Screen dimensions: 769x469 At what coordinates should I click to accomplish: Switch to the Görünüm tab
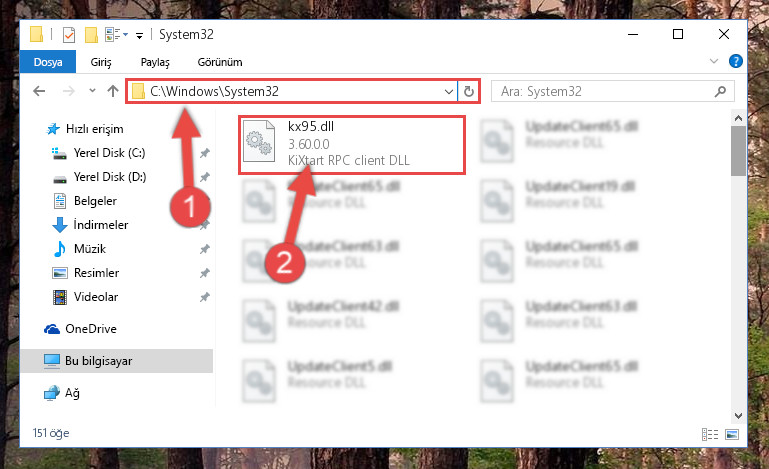click(x=220, y=62)
